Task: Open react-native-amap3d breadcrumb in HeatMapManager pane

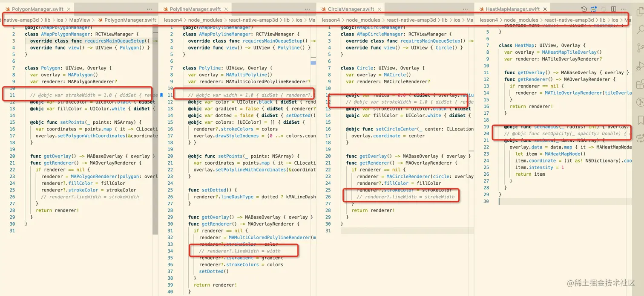Action: point(569,20)
